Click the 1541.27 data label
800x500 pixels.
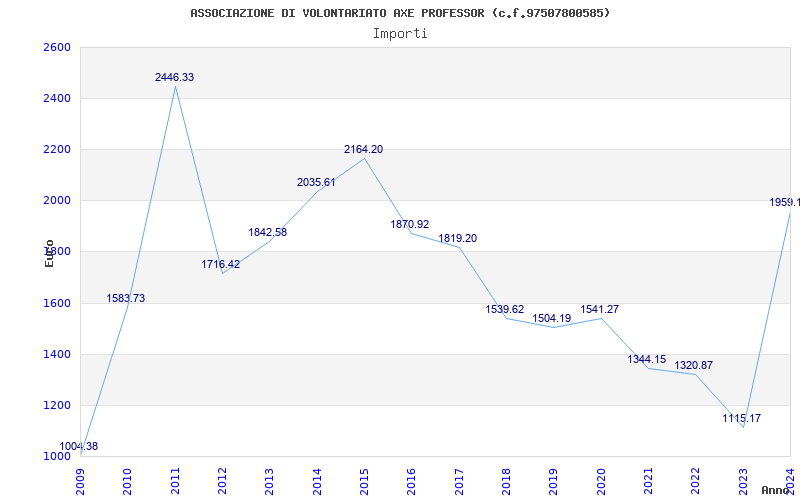pyautogui.click(x=599, y=309)
